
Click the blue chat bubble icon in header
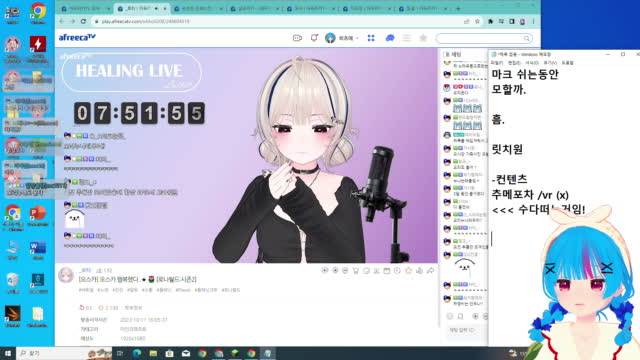pyautogui.click(x=390, y=38)
